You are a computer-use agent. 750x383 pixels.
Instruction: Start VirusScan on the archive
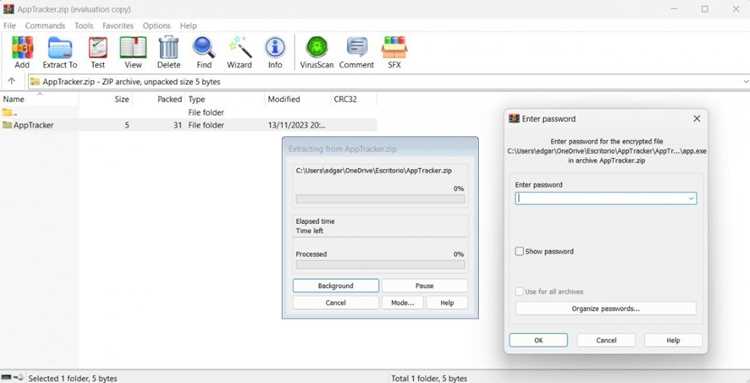[317, 53]
